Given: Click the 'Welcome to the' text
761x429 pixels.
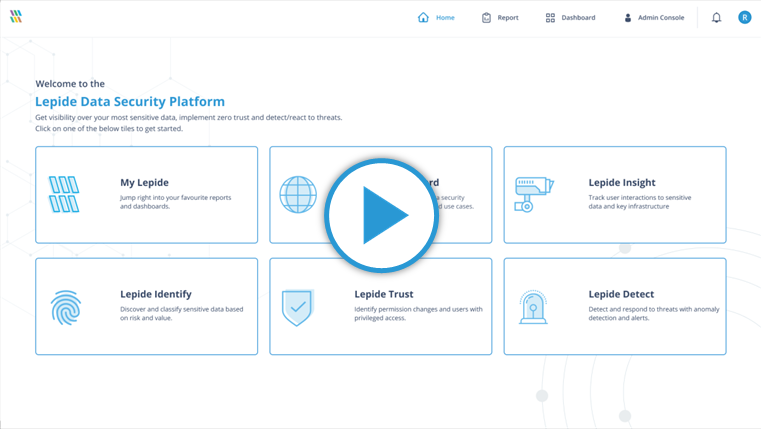Looking at the screenshot, I should (x=70, y=83).
